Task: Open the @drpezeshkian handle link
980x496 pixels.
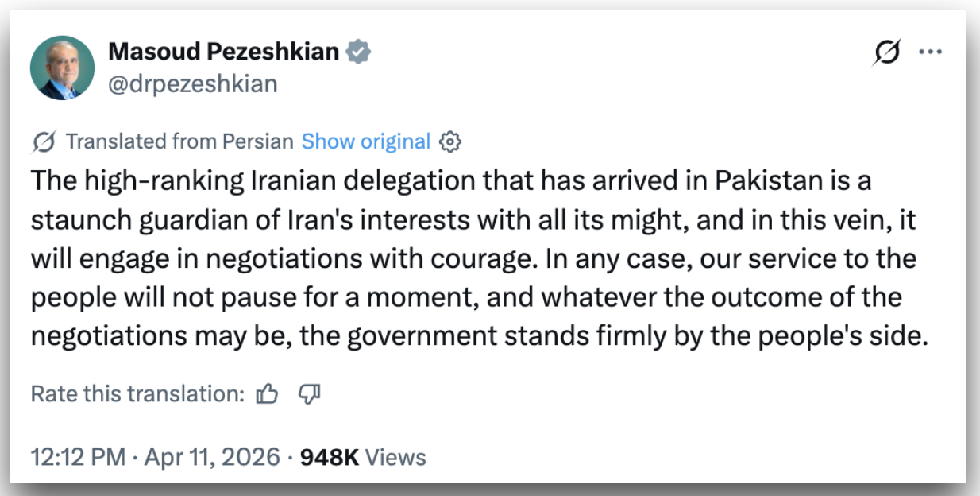Action: [192, 83]
